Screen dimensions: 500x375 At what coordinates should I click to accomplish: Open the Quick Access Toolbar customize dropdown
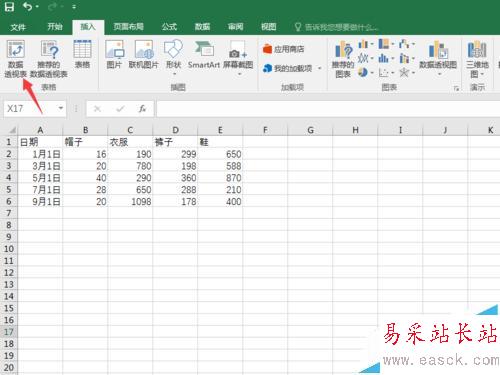point(74,7)
